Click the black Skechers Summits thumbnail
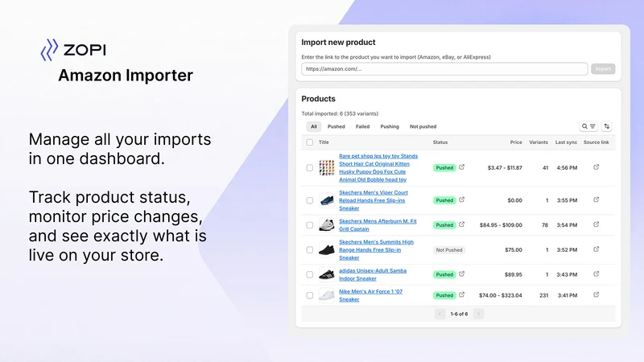Screen dimensions: 644x362 [327, 250]
